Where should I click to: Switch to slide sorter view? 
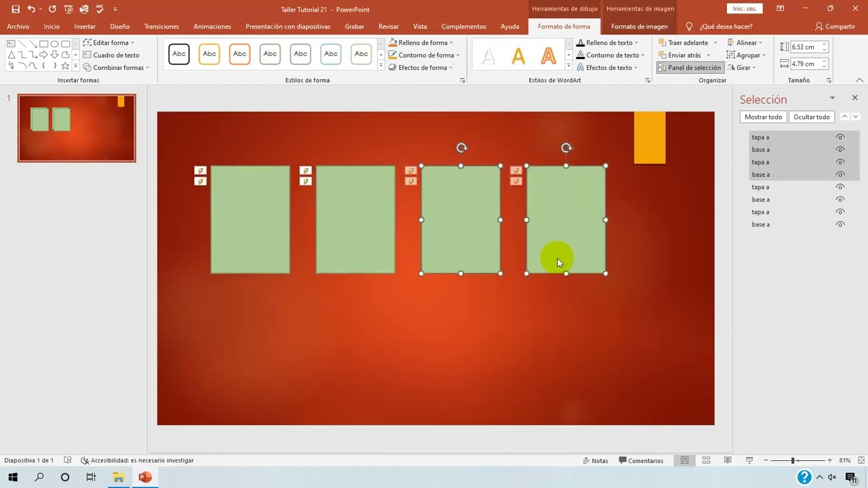[x=706, y=460]
